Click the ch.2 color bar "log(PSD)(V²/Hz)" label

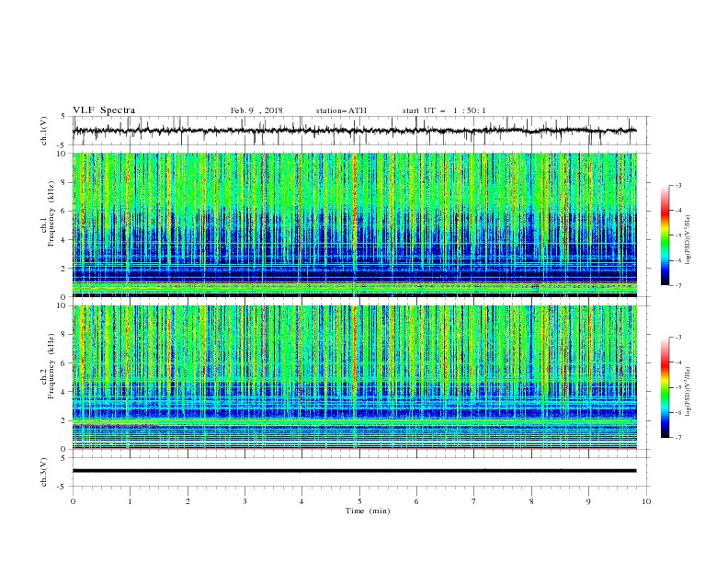688,392
